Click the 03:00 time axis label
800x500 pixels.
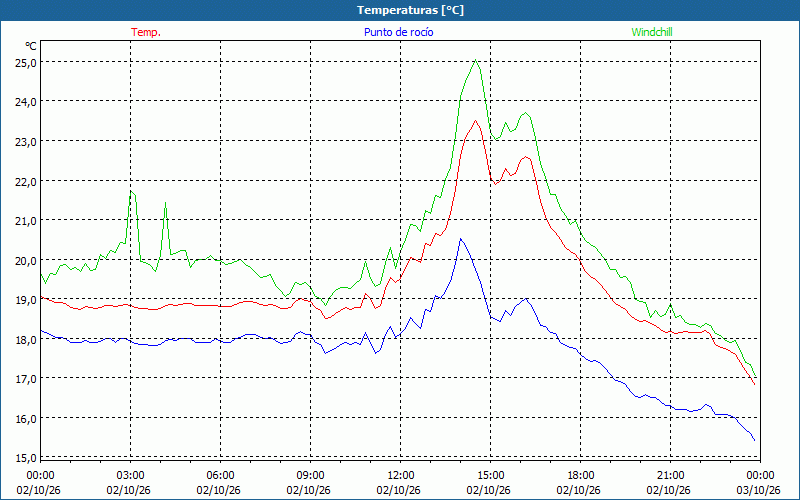[131, 476]
